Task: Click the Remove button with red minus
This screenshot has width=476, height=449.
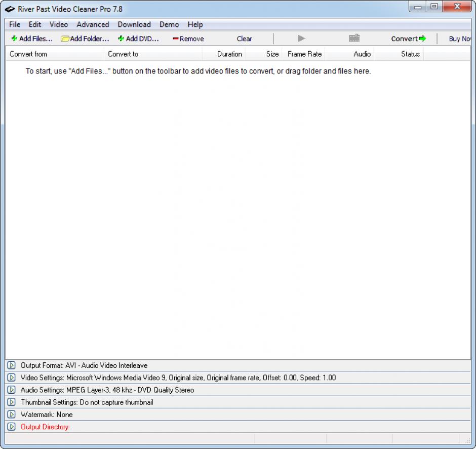Action: pyautogui.click(x=188, y=39)
